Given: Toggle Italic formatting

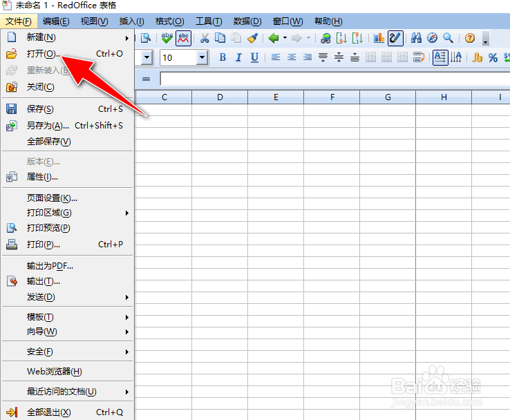Looking at the screenshot, I should [238, 57].
